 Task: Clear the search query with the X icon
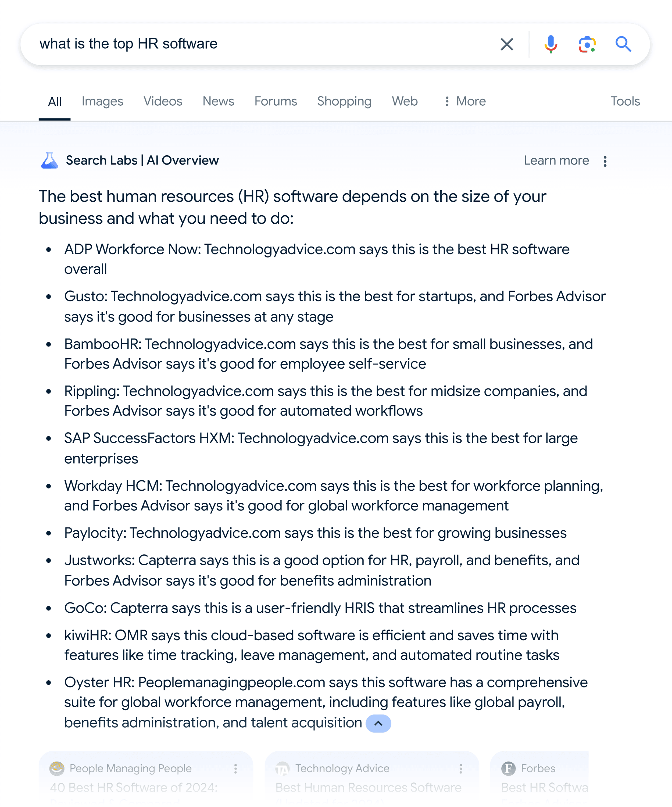tap(506, 44)
